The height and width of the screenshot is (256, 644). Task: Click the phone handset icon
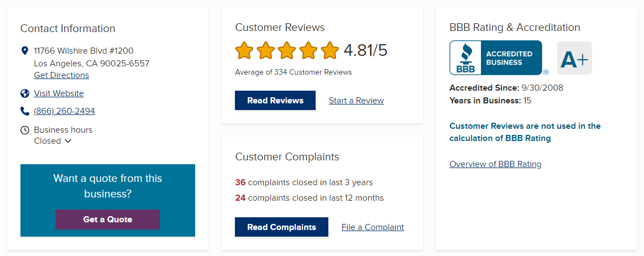pos(25,111)
